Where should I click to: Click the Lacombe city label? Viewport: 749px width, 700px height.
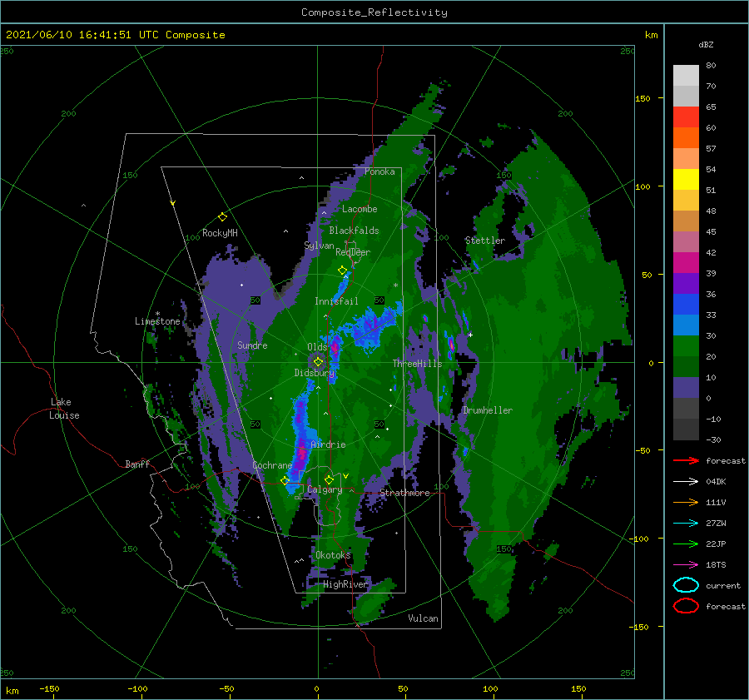click(x=360, y=209)
